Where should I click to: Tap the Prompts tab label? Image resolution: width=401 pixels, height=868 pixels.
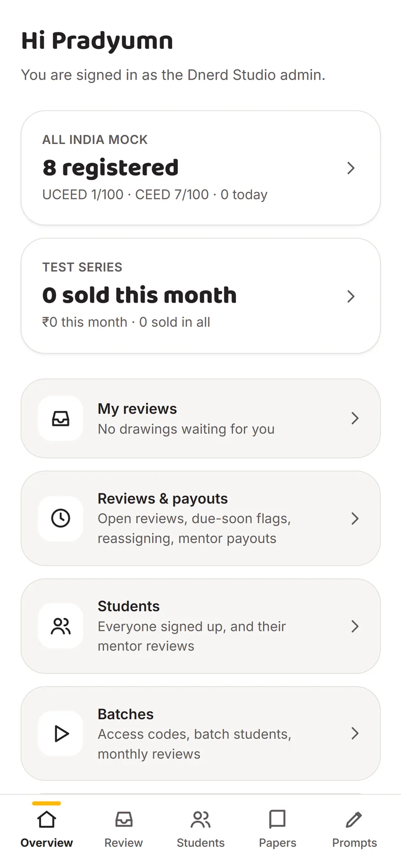point(354,843)
